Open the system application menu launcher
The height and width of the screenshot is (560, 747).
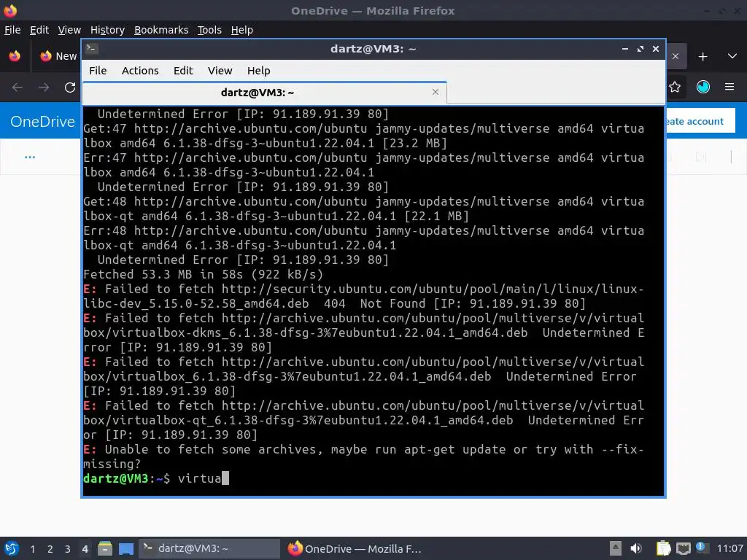click(x=12, y=548)
